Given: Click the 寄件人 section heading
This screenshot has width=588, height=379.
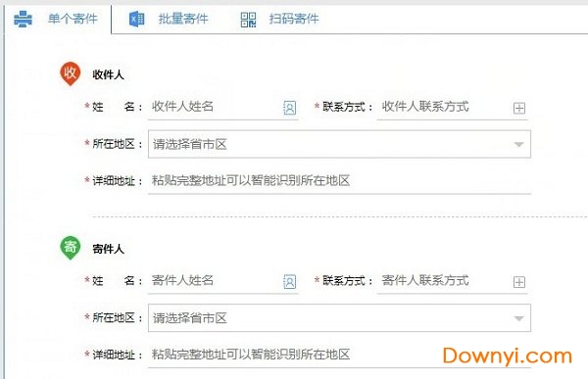Looking at the screenshot, I should click(108, 249).
